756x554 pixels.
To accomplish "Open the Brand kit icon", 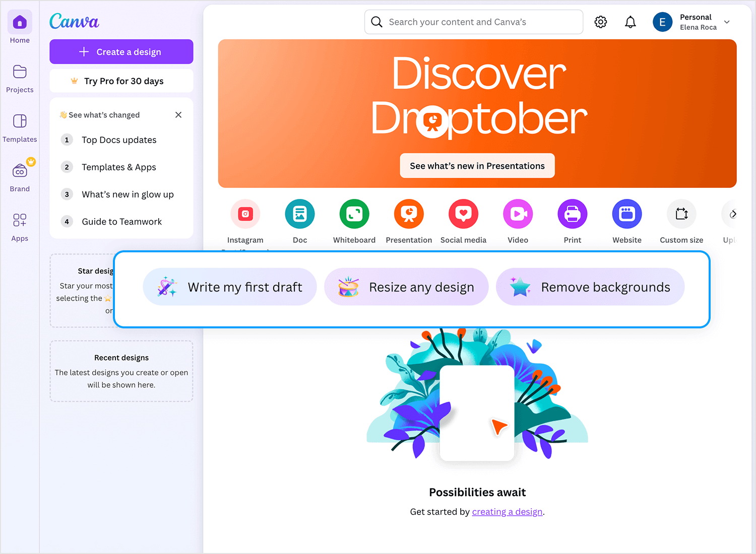I will click(x=20, y=171).
